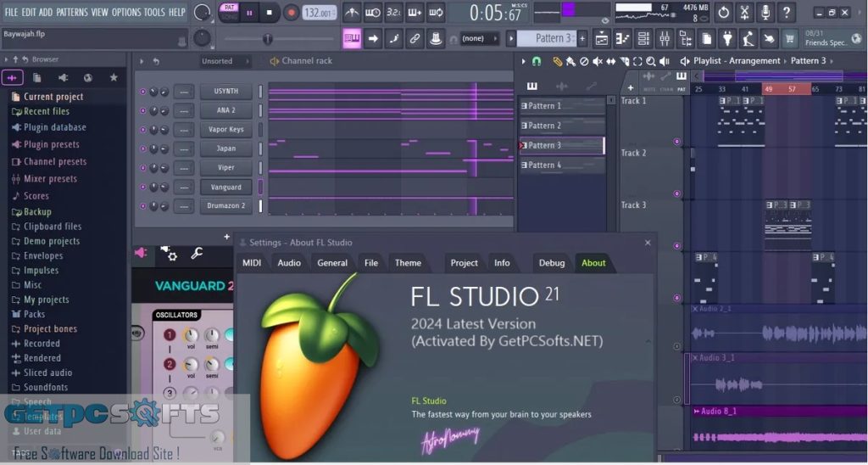Select the Draw pencil tool in Playlist
Viewport: 868px width, 465px height.
click(x=558, y=62)
